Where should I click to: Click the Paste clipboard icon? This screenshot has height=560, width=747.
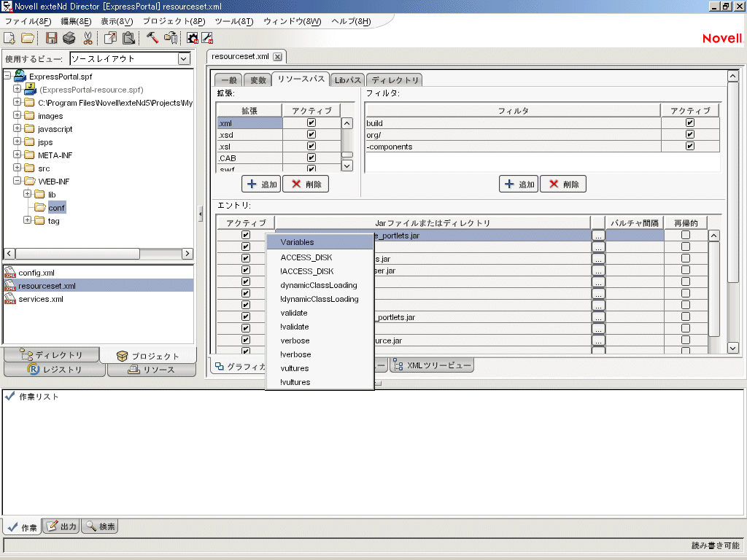(128, 38)
